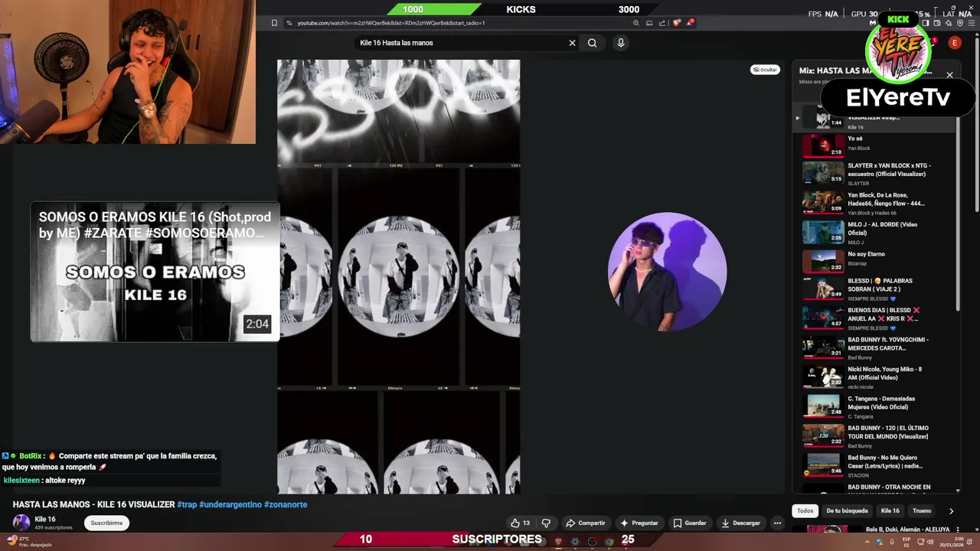Click the Preguntar button
Screen dimensions: 980x551
point(639,523)
